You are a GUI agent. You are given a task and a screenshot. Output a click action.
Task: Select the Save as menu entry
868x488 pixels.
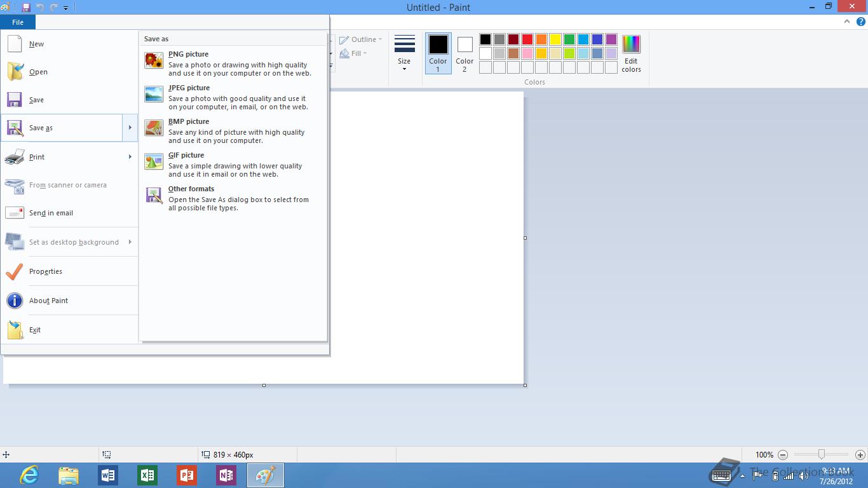[62, 128]
